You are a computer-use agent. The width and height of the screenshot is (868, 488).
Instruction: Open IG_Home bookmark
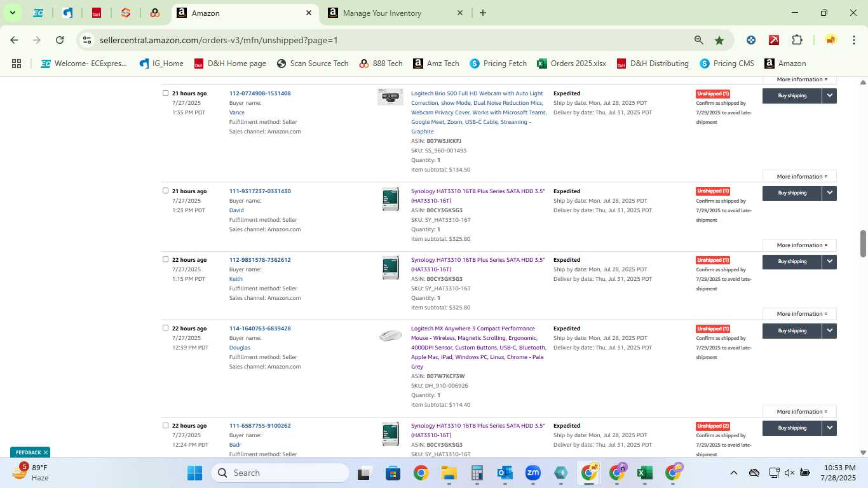(x=161, y=64)
